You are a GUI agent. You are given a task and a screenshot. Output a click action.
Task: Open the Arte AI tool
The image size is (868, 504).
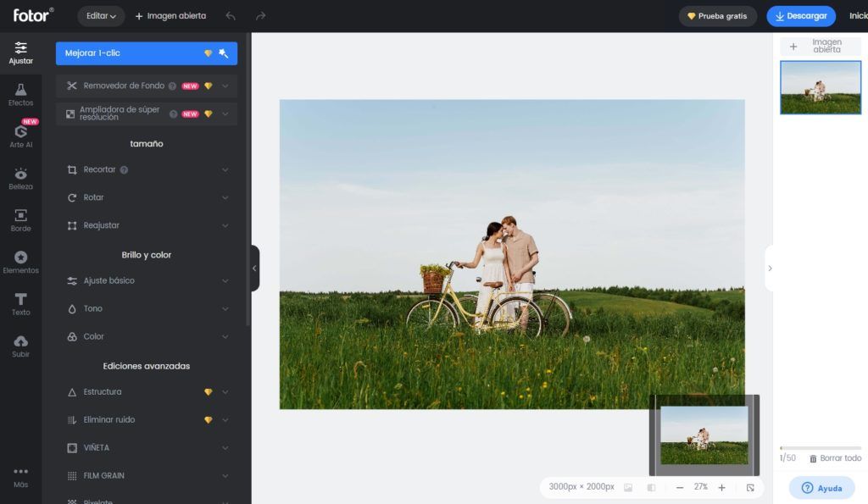coord(20,135)
